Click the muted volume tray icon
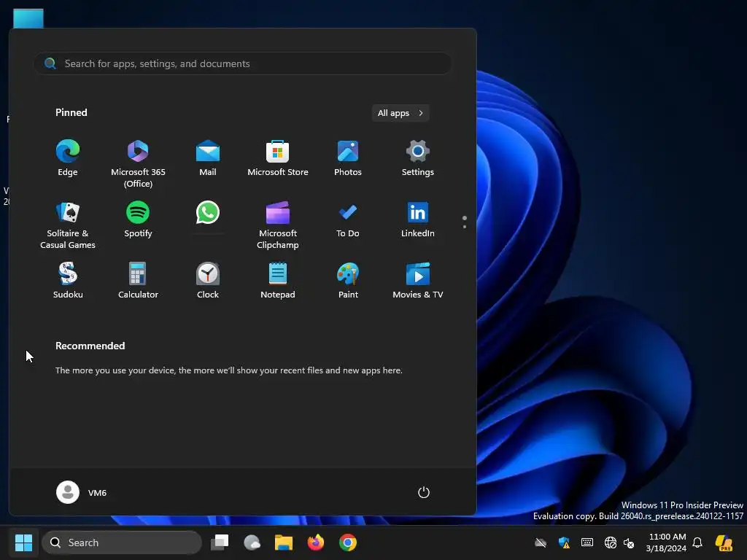 [629, 542]
